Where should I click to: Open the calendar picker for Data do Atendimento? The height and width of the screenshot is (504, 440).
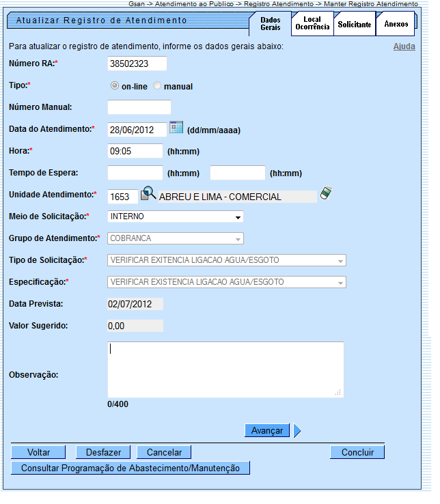coord(176,127)
